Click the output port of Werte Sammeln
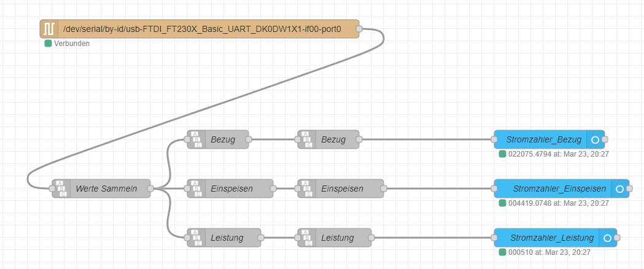 [150, 189]
